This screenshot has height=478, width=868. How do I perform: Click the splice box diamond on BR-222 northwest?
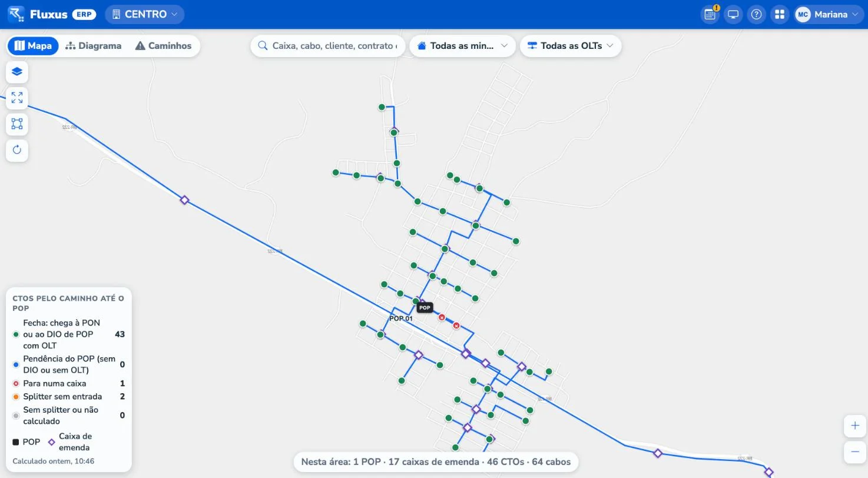184,200
